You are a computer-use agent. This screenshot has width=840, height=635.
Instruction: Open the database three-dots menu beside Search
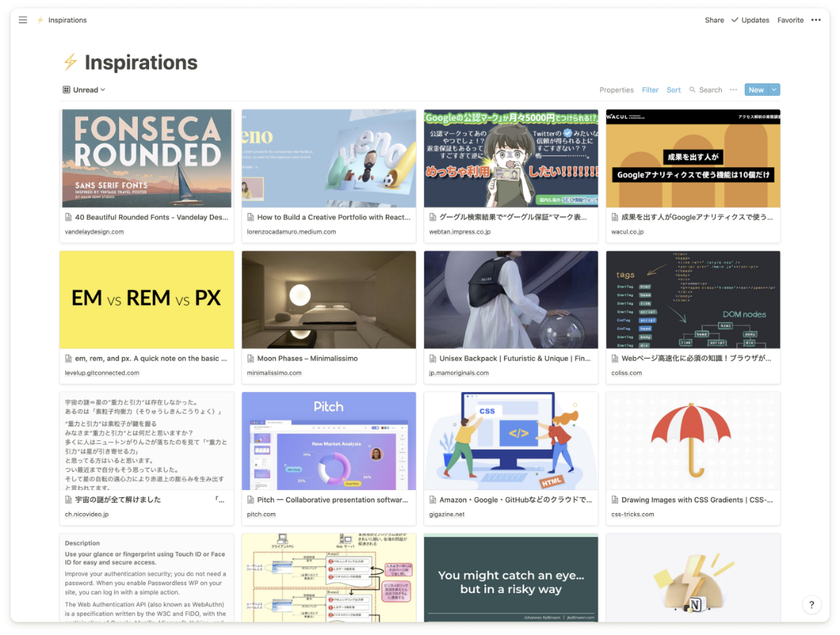[x=733, y=90]
